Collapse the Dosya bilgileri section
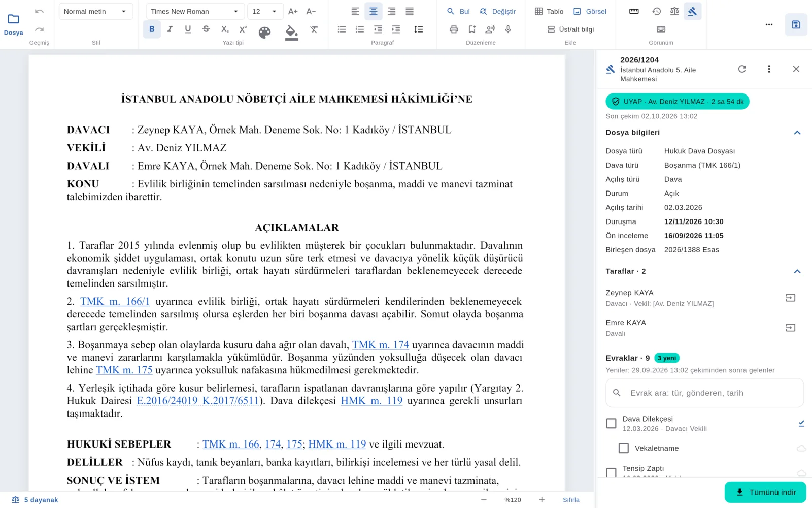This screenshot has width=812, height=508. (x=797, y=133)
